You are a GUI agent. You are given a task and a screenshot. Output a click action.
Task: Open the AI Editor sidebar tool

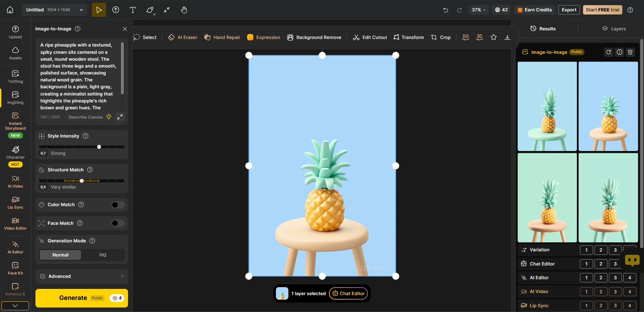coord(15,247)
